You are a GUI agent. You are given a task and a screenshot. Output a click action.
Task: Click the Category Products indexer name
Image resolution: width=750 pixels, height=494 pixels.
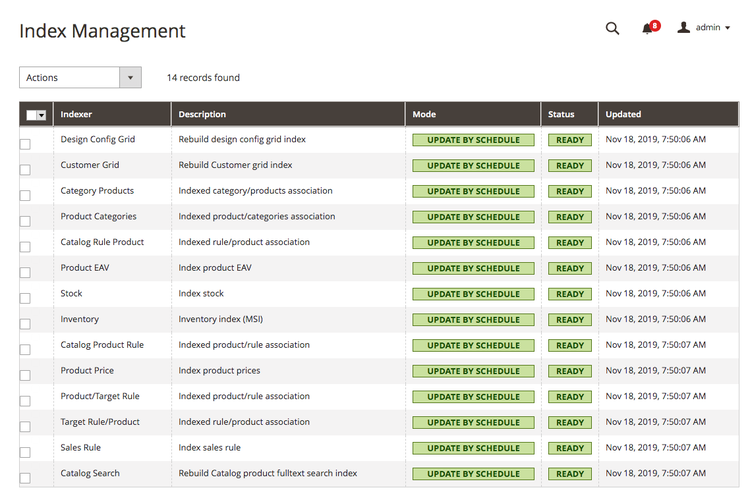click(97, 191)
